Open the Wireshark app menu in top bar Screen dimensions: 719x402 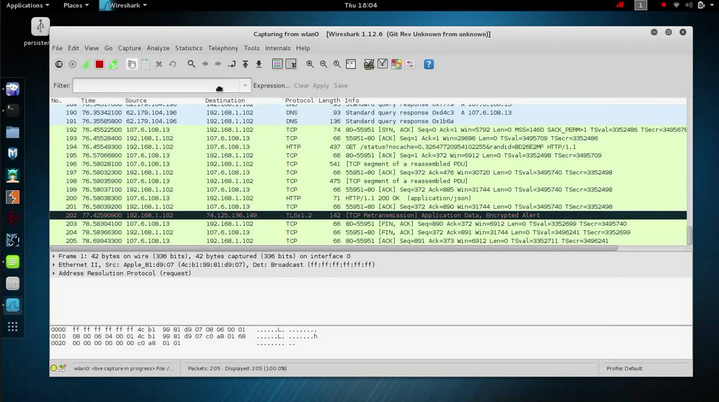point(124,6)
